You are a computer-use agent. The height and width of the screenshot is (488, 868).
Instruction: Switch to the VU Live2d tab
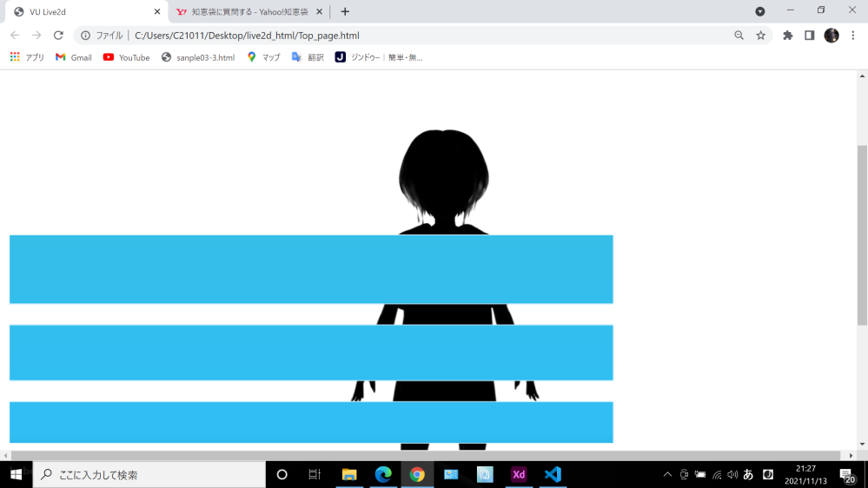click(x=86, y=11)
